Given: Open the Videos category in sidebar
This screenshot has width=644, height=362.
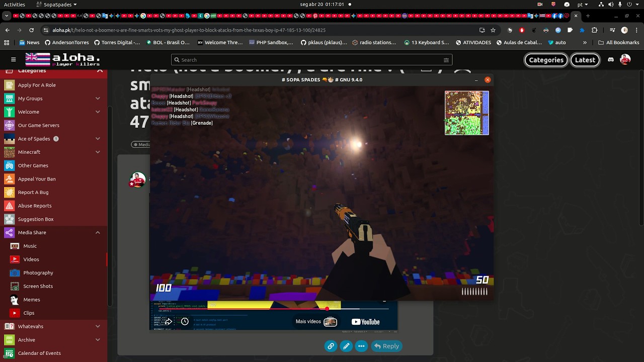Looking at the screenshot, I should coord(31,259).
